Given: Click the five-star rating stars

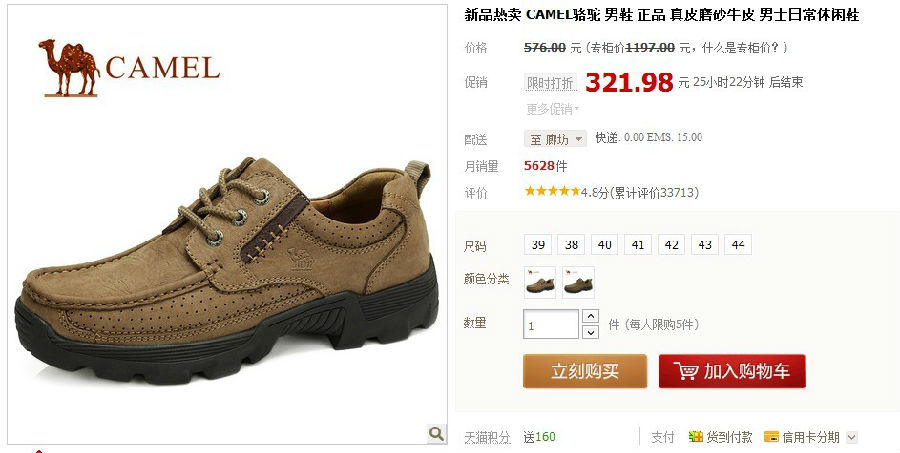Looking at the screenshot, I should pyautogui.click(x=552, y=191).
